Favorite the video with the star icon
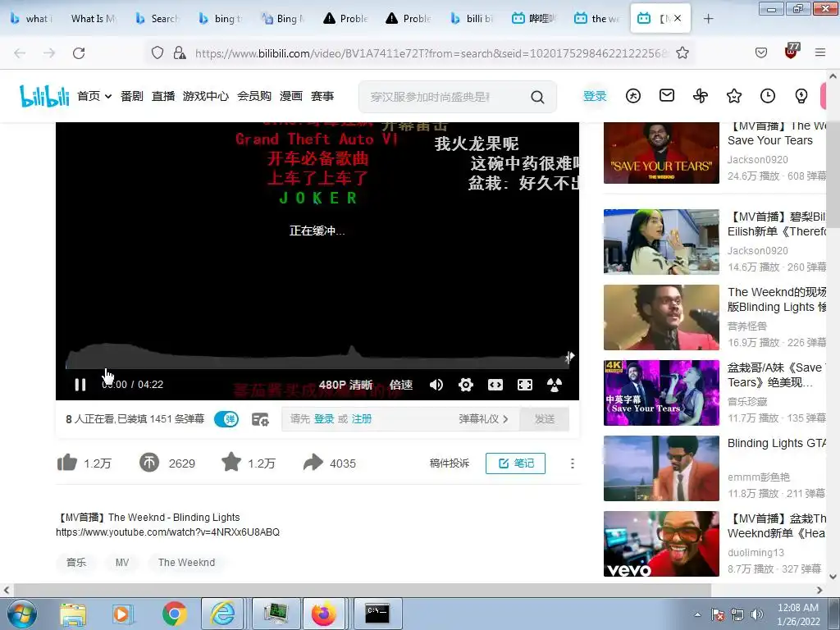The height and width of the screenshot is (630, 840). click(x=231, y=462)
